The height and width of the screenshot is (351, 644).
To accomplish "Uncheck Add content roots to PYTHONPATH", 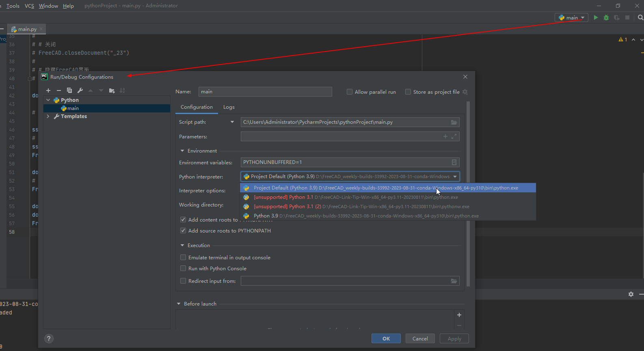I will (183, 220).
